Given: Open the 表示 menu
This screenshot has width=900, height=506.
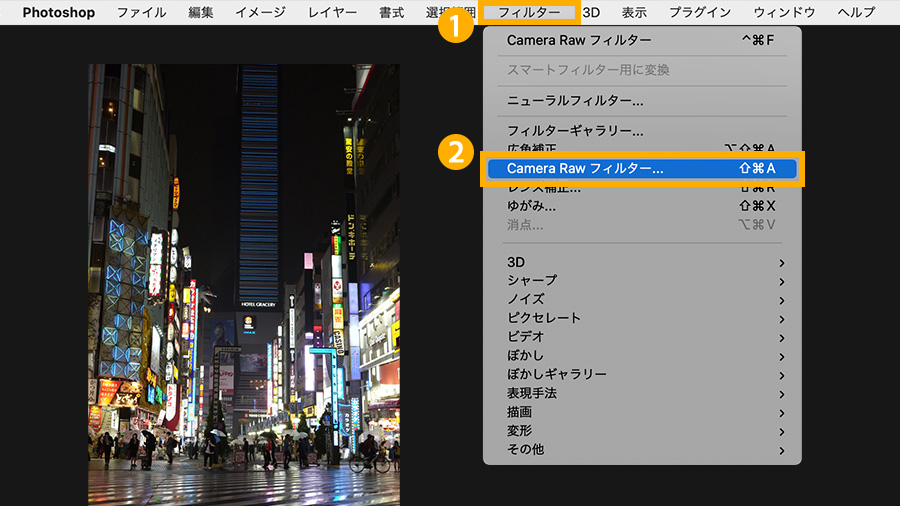Looking at the screenshot, I should [634, 12].
